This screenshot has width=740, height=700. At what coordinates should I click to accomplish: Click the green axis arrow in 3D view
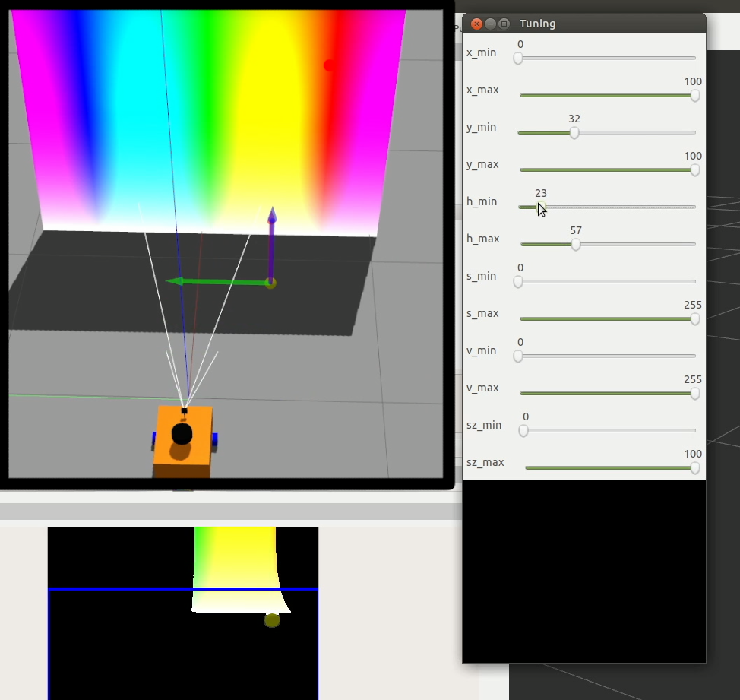(x=217, y=282)
